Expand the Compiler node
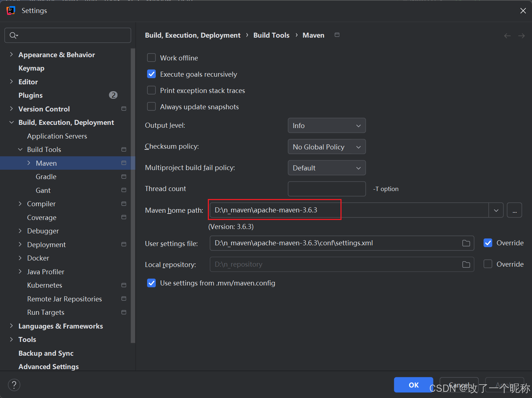The height and width of the screenshot is (398, 532). point(20,204)
